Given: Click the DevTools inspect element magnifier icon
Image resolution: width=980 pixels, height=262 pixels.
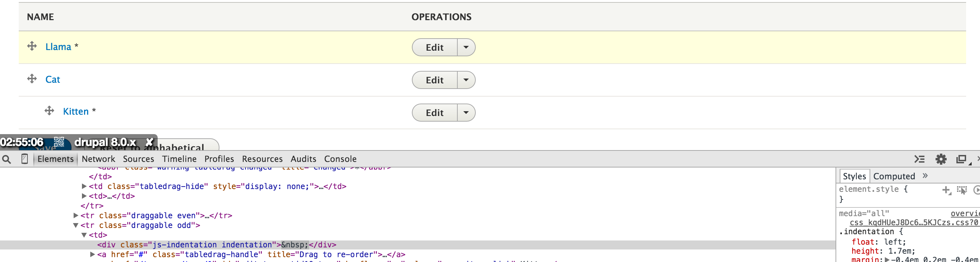Looking at the screenshot, I should 7,159.
